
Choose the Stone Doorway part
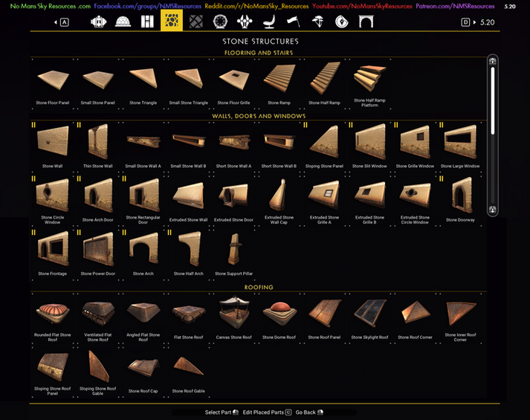point(460,200)
